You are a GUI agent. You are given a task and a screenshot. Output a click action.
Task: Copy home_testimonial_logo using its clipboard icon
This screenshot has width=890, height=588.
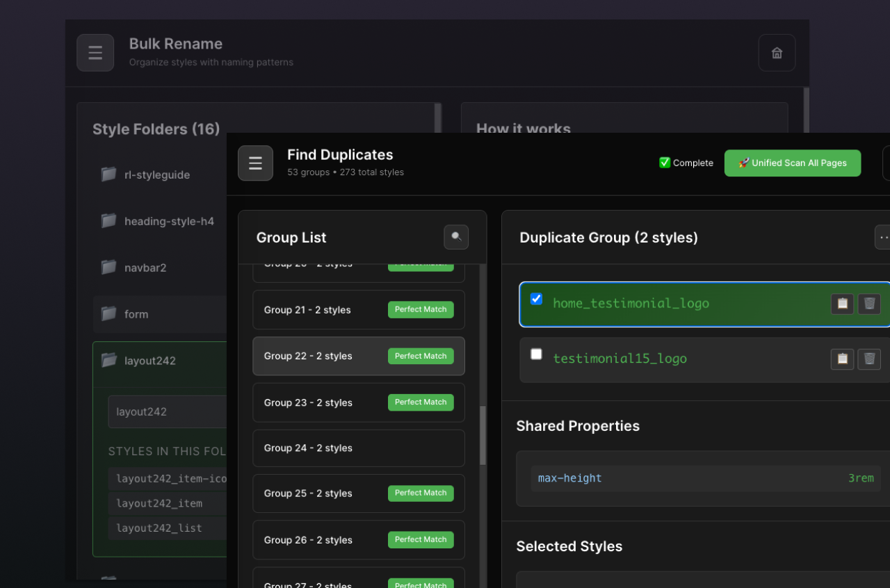click(842, 304)
